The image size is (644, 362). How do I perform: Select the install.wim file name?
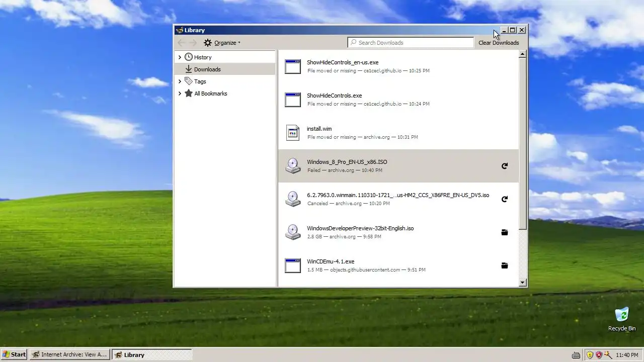[x=319, y=129]
